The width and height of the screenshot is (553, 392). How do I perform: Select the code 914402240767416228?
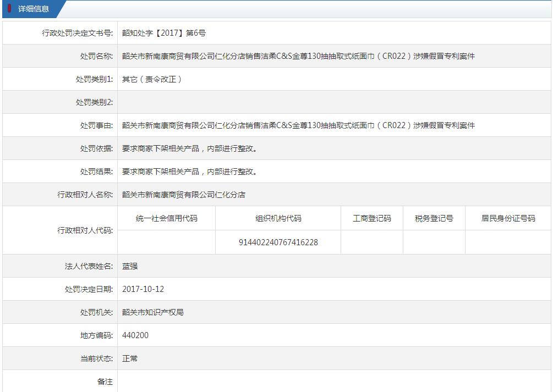coord(278,242)
